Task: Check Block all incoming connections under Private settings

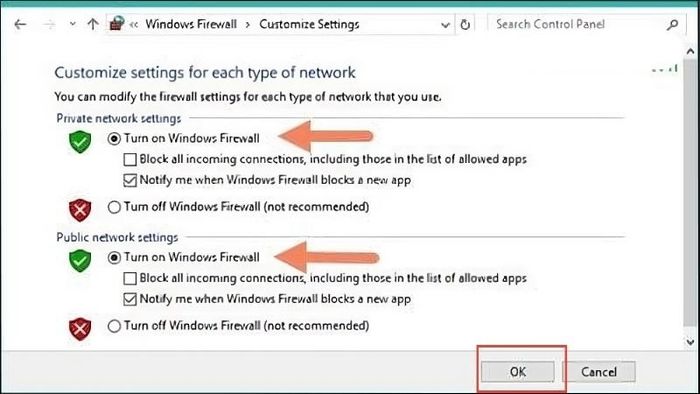Action: point(130,159)
